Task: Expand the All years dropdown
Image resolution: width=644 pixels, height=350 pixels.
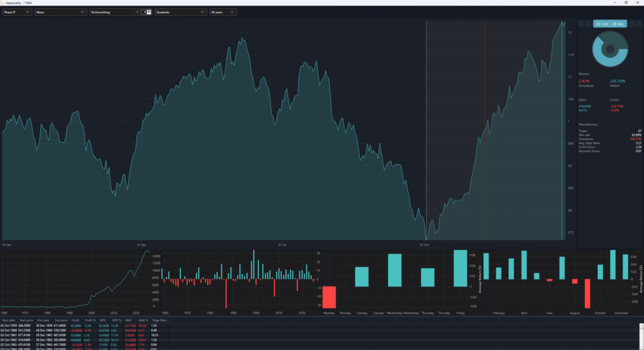Action: click(x=223, y=12)
